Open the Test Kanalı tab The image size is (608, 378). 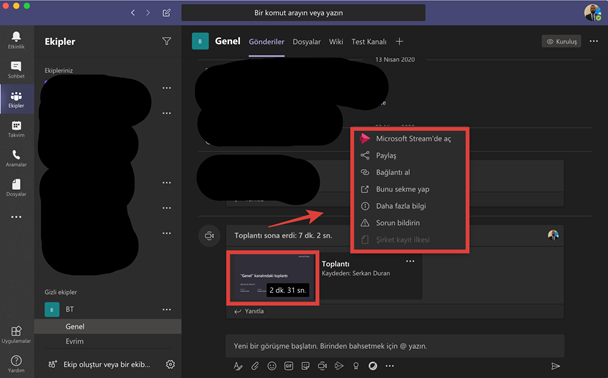369,41
